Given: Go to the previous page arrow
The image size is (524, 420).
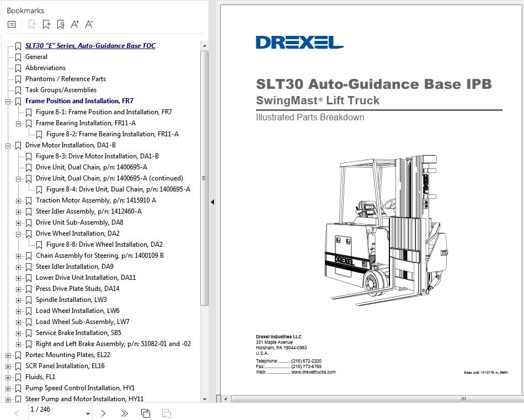Looking at the screenshot, I should tap(17, 413).
